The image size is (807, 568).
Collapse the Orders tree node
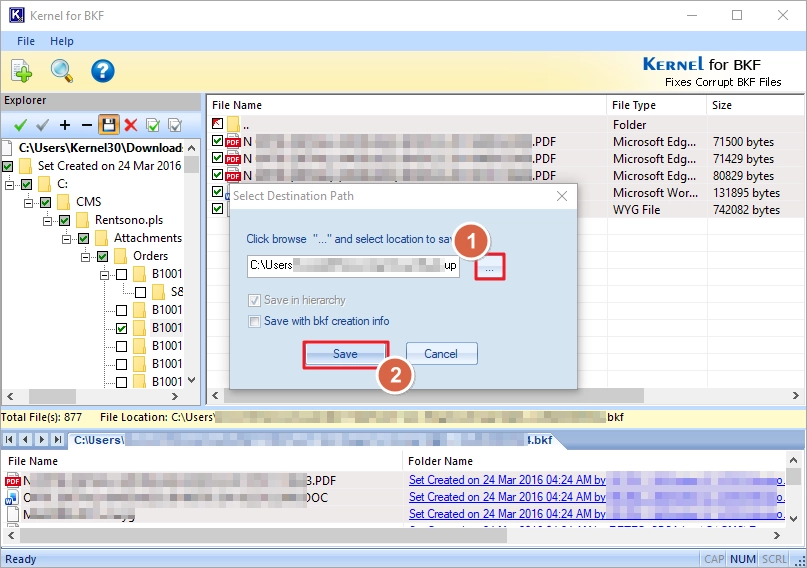coord(85,256)
